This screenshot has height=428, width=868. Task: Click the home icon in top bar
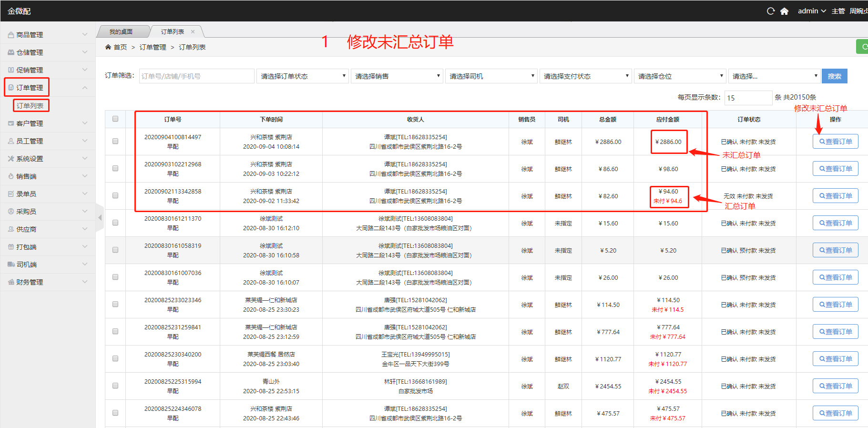[784, 11]
